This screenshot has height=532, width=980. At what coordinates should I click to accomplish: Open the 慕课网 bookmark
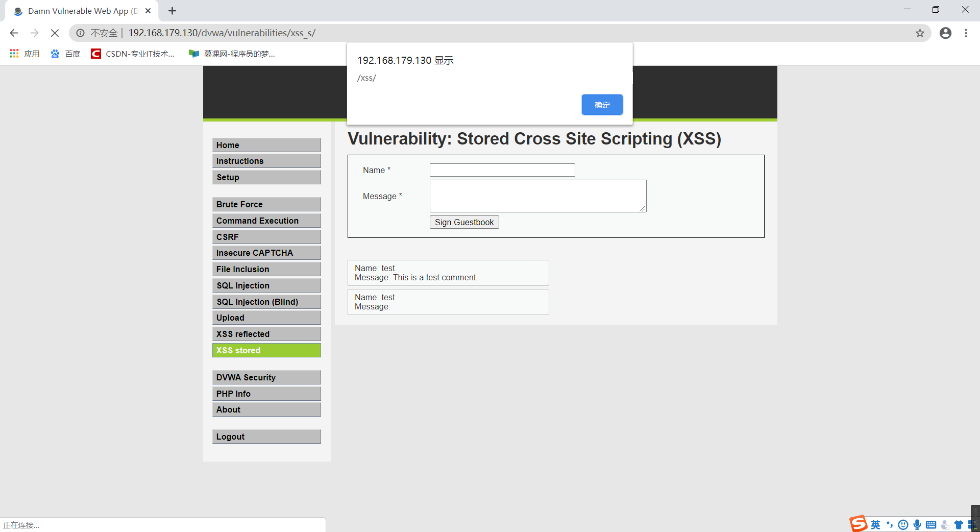pos(232,54)
